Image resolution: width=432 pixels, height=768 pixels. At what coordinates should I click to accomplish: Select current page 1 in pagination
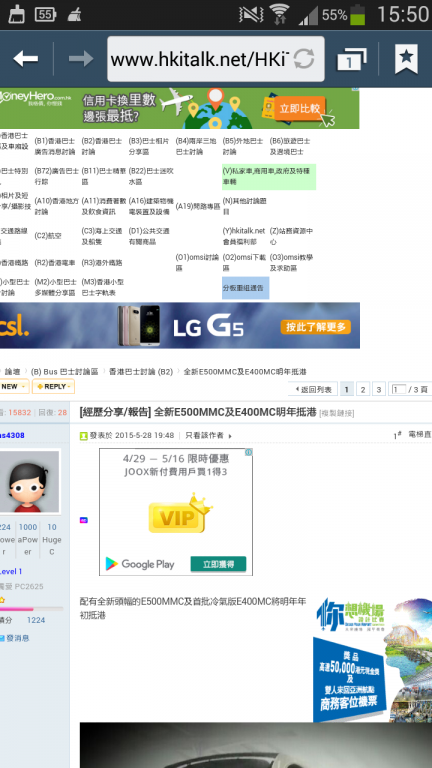(x=346, y=390)
